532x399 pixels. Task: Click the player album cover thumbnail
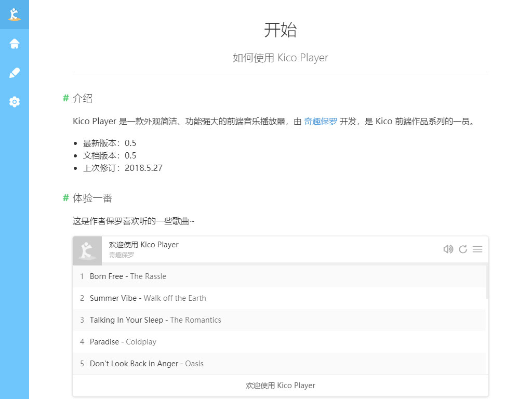(x=87, y=251)
